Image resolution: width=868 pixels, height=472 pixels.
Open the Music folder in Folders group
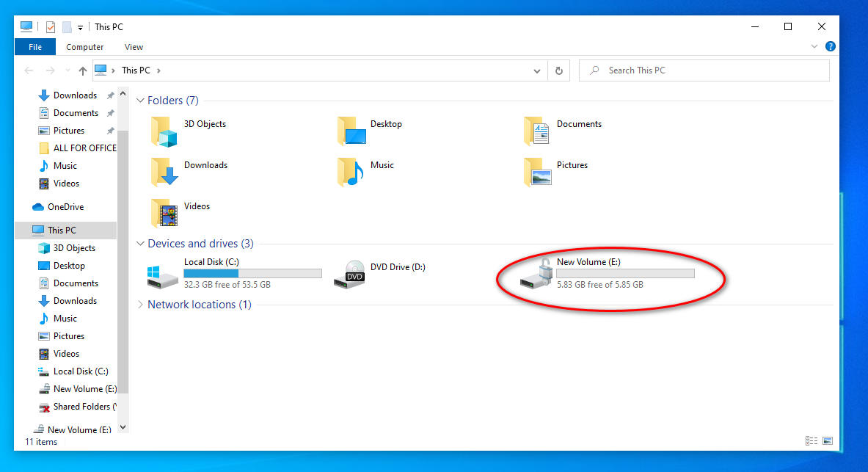coord(351,173)
